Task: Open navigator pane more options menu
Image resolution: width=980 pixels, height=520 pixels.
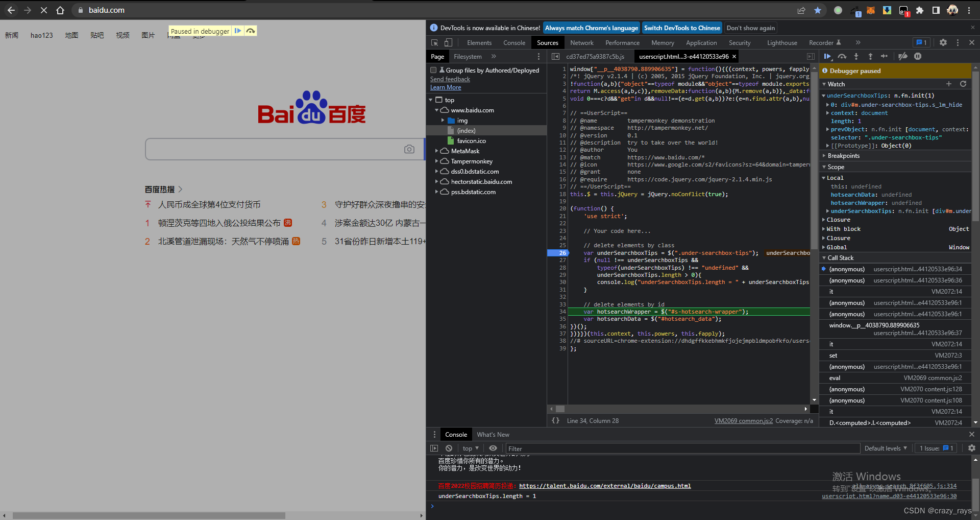Action: pos(538,57)
